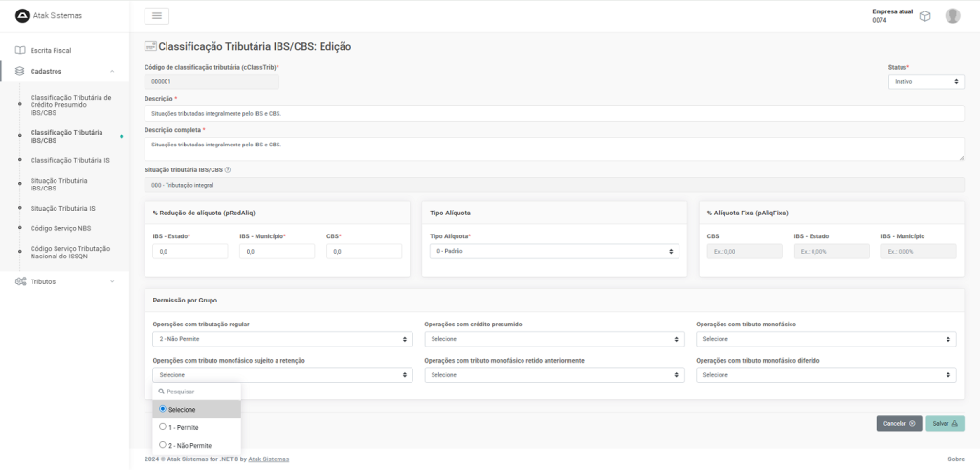Viewport: 980px width, 470px height.
Task: Click the help icon beside Situação tributária
Action: click(228, 170)
